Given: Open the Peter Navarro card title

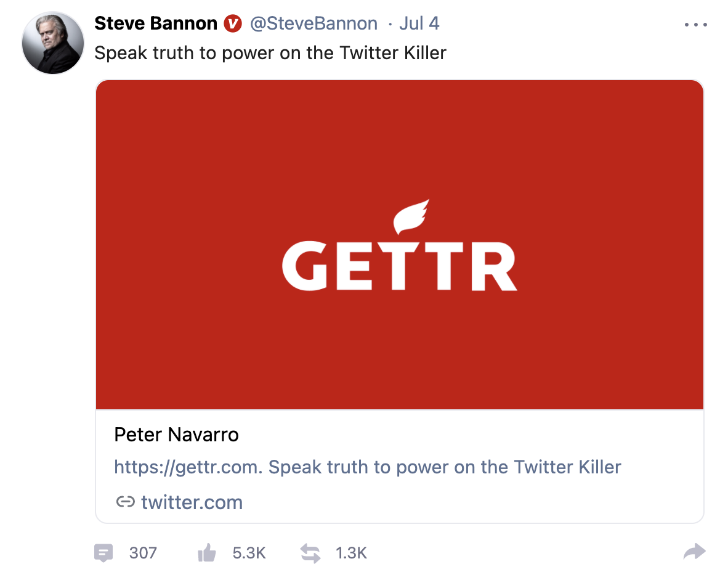Looking at the screenshot, I should (x=176, y=435).
